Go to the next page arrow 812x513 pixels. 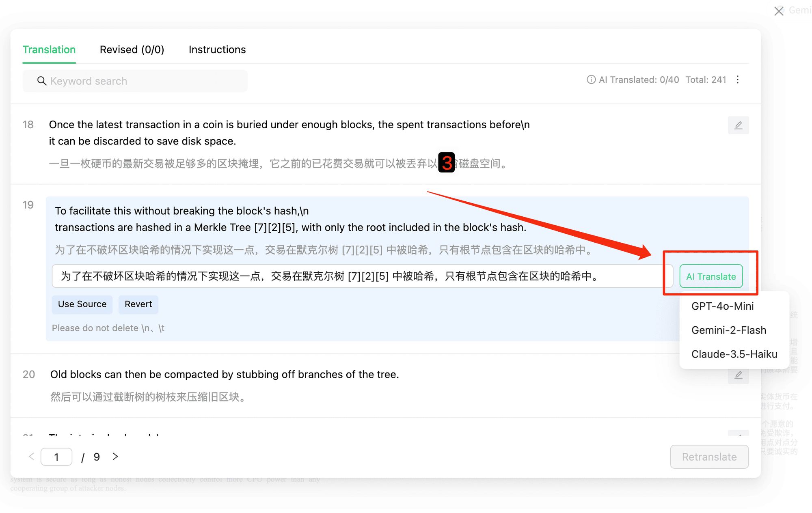(x=115, y=457)
